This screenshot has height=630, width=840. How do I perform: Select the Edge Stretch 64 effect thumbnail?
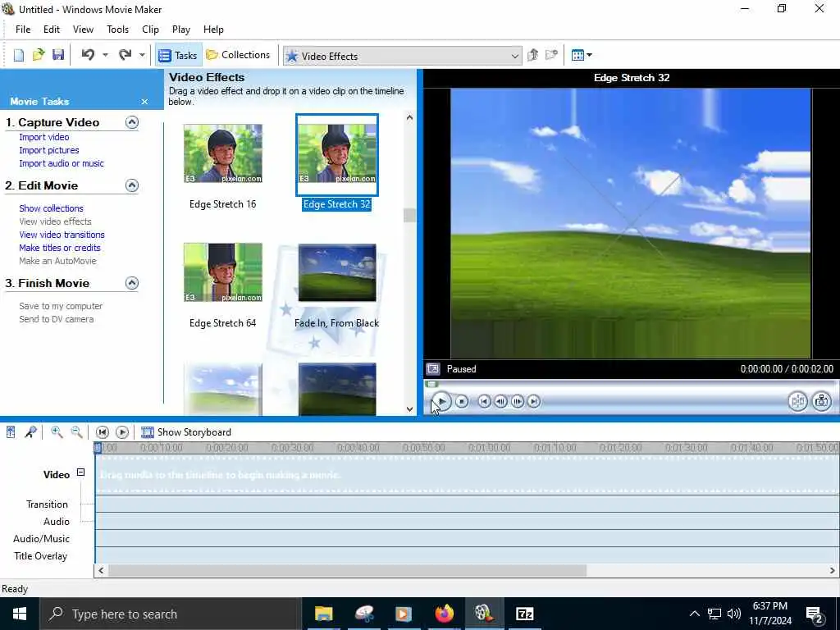pos(223,272)
